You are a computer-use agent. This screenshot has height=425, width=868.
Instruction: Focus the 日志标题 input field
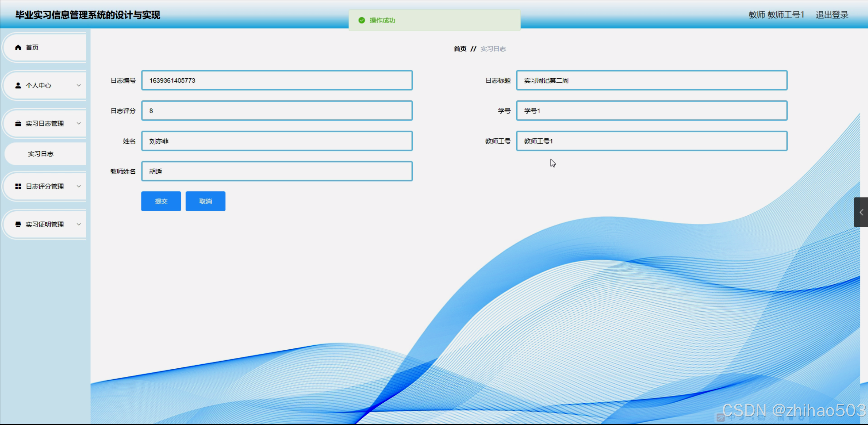[651, 80]
